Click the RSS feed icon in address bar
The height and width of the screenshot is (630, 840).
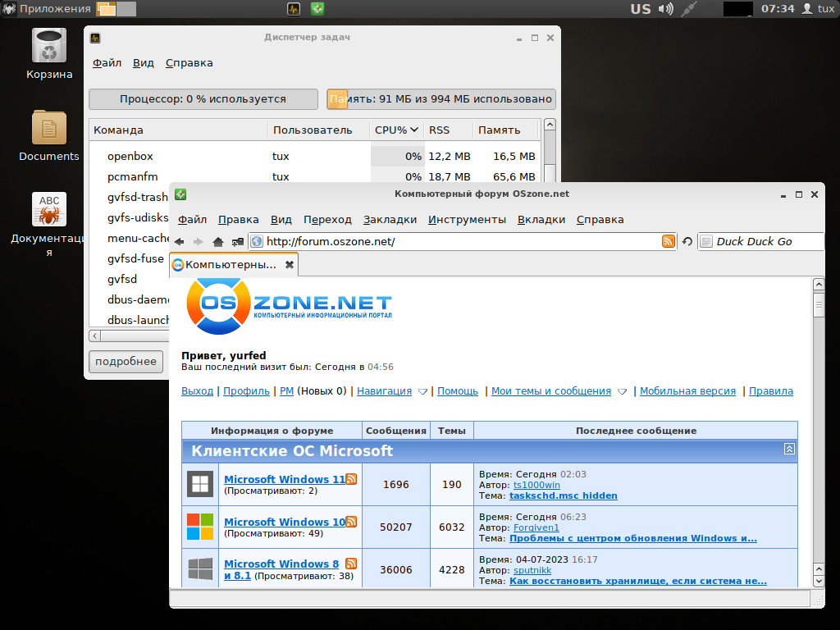coord(668,241)
